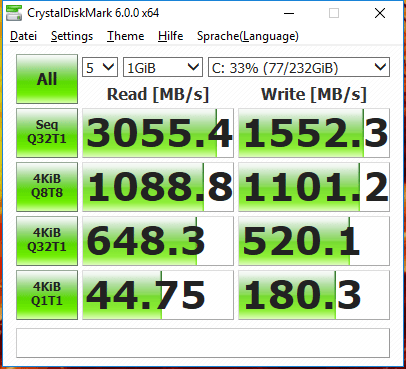406x369 pixels.
Task: Open the Theme menu
Action: pos(125,36)
